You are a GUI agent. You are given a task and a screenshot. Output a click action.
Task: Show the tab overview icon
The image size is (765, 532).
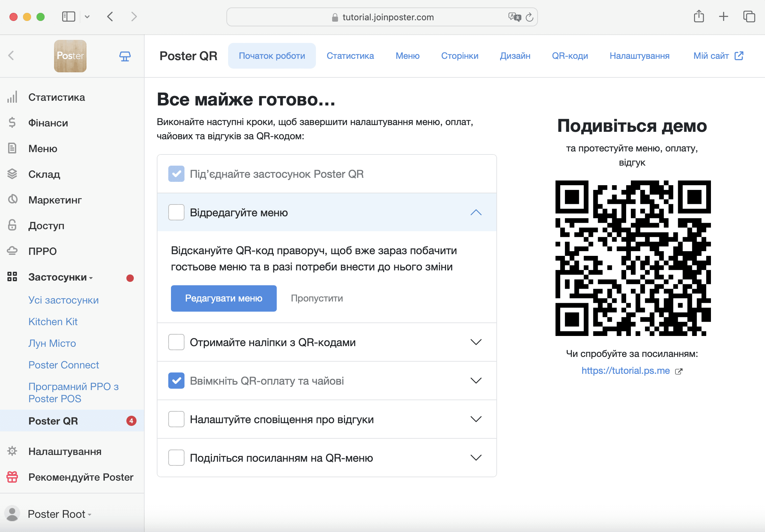point(749,17)
